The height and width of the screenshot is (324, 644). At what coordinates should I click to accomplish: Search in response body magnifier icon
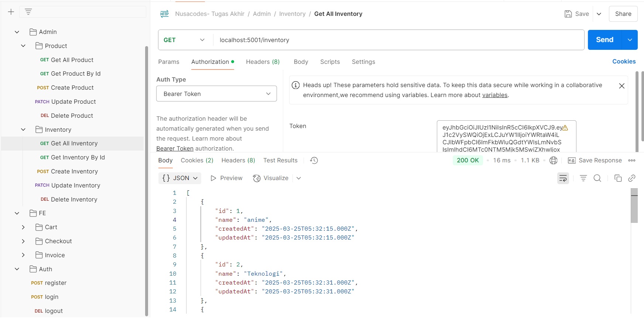pyautogui.click(x=597, y=178)
